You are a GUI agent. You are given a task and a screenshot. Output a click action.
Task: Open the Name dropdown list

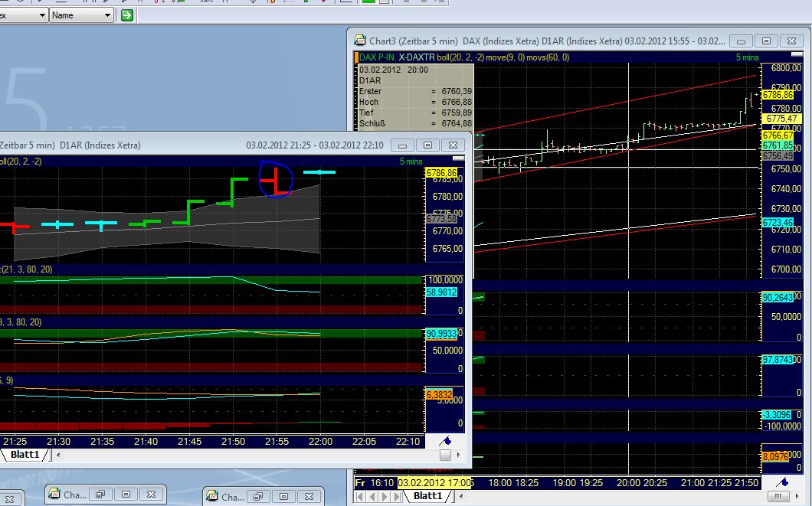click(x=107, y=14)
